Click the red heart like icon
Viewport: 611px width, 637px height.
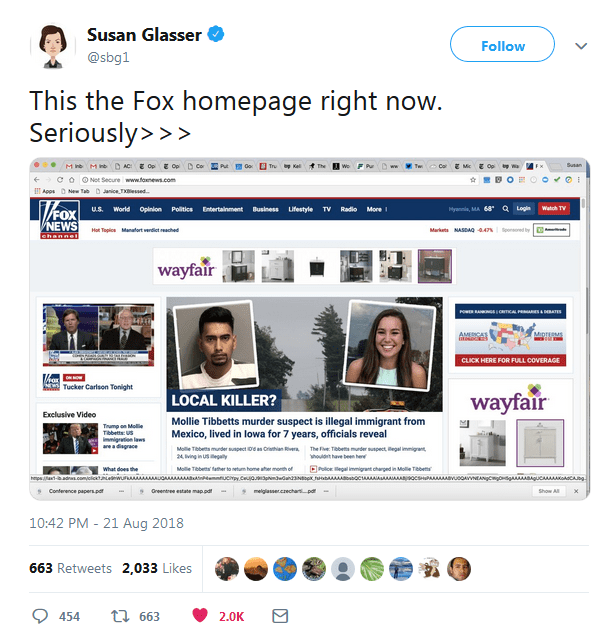(200, 615)
